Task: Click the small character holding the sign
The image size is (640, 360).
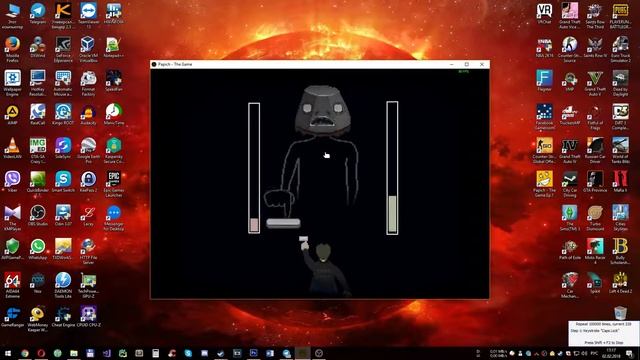Action: tap(324, 267)
